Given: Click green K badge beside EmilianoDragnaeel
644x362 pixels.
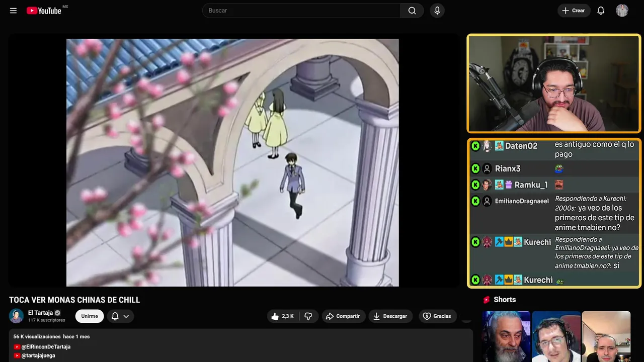Looking at the screenshot, I should point(475,201).
